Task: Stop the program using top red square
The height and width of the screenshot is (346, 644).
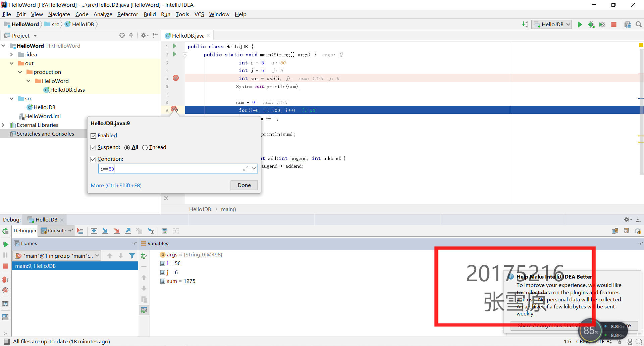Action: [614, 24]
